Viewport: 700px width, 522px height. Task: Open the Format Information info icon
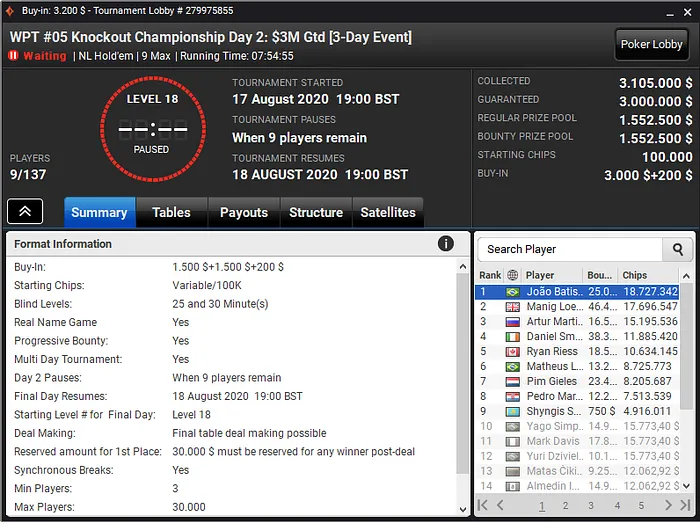point(446,244)
